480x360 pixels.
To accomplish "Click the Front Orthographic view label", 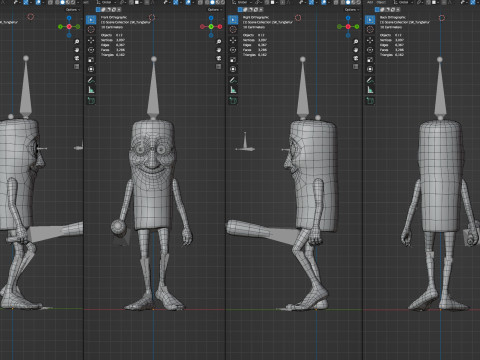I will 114,17.
